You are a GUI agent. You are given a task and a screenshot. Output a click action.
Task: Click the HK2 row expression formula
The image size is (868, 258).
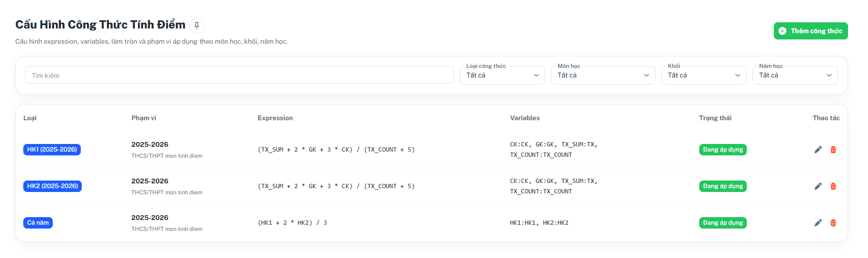pyautogui.click(x=336, y=186)
